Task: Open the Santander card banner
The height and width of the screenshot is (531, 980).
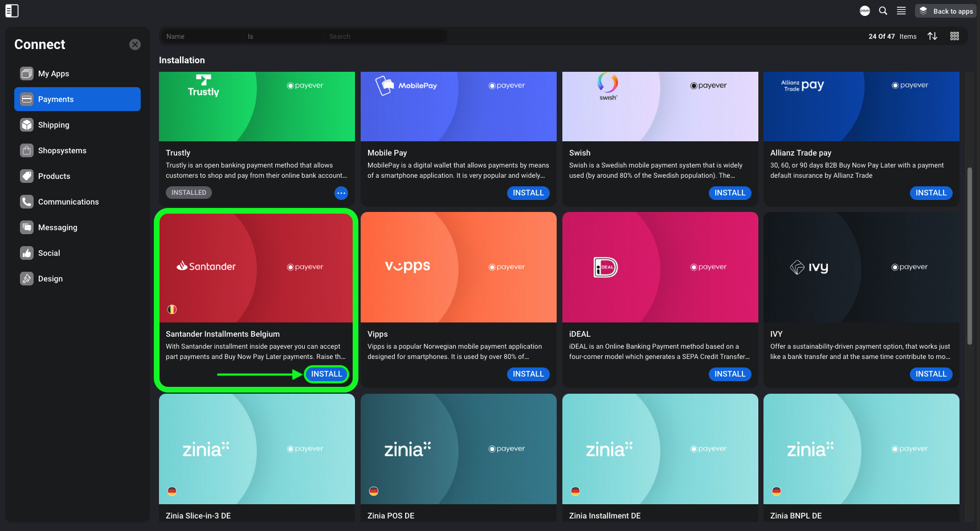Action: (x=257, y=267)
